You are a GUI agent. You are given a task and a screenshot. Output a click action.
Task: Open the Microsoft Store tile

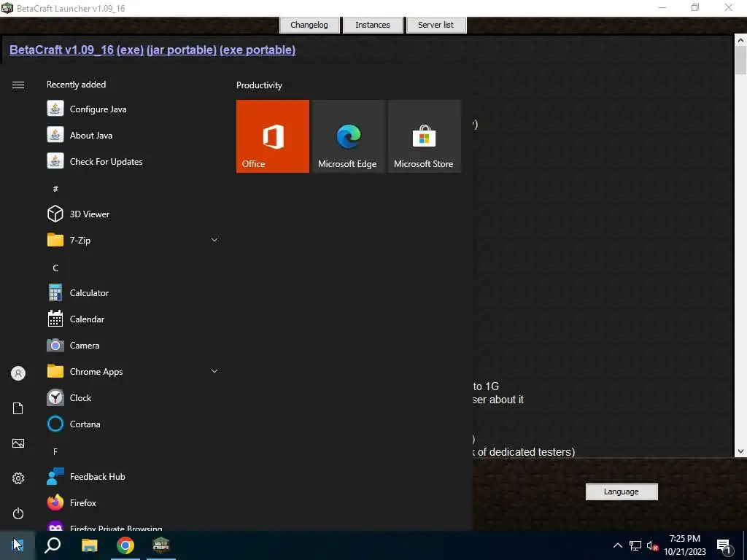(425, 136)
